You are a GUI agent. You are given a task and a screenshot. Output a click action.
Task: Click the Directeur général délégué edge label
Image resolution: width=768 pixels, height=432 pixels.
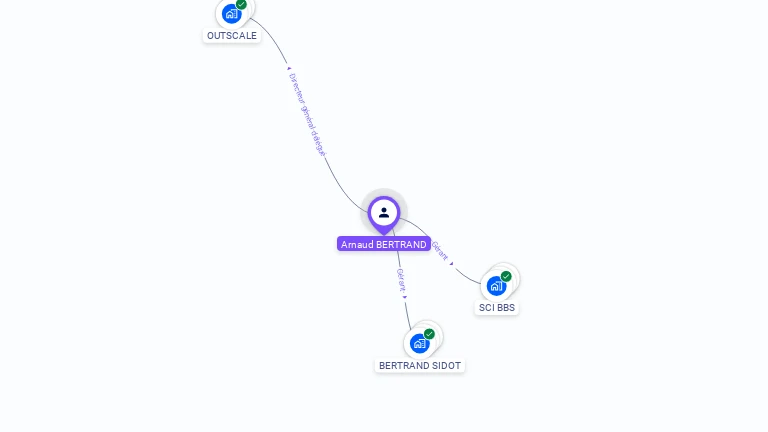point(307,115)
